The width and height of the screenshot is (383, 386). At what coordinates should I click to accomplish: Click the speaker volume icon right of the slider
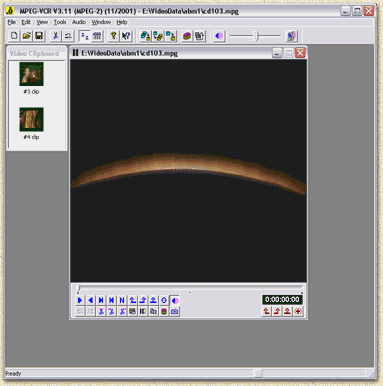click(291, 36)
